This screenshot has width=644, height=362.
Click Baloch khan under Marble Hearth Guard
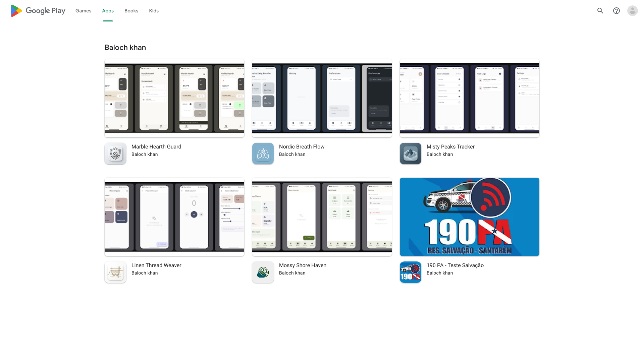pyautogui.click(x=145, y=154)
